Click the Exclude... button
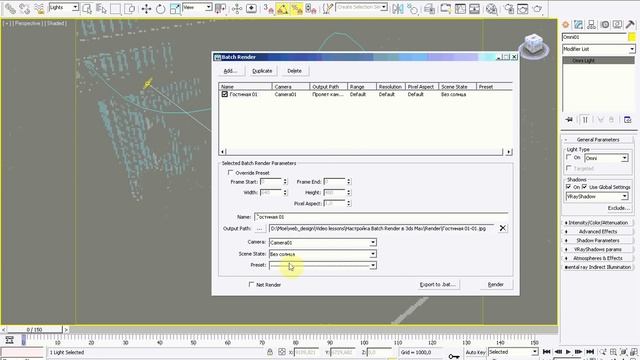640x360 pixels. (x=619, y=208)
